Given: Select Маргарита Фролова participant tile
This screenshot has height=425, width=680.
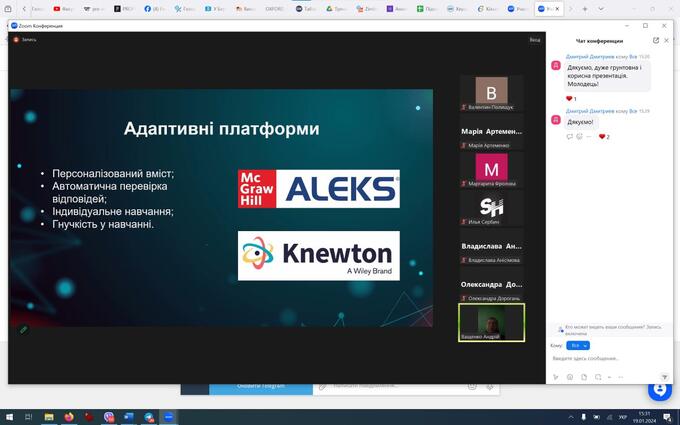Looking at the screenshot, I should coord(491,170).
